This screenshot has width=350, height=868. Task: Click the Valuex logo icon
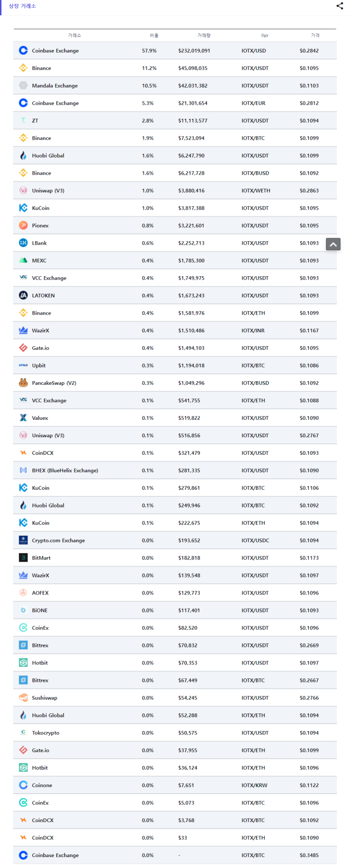pyautogui.click(x=23, y=418)
